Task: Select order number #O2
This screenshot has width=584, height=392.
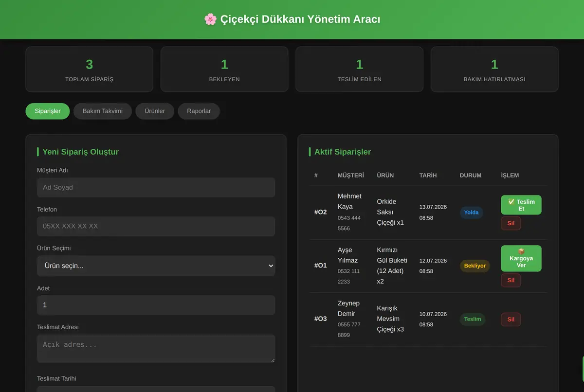Action: pyautogui.click(x=321, y=212)
